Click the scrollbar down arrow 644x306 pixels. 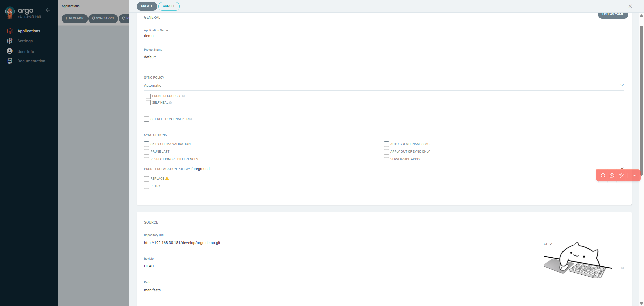pos(641,303)
